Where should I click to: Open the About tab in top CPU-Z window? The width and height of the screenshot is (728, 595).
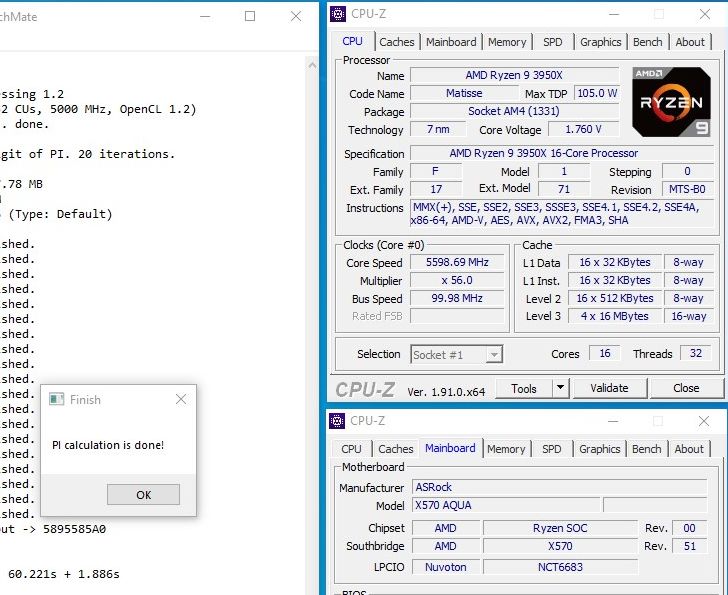[690, 42]
